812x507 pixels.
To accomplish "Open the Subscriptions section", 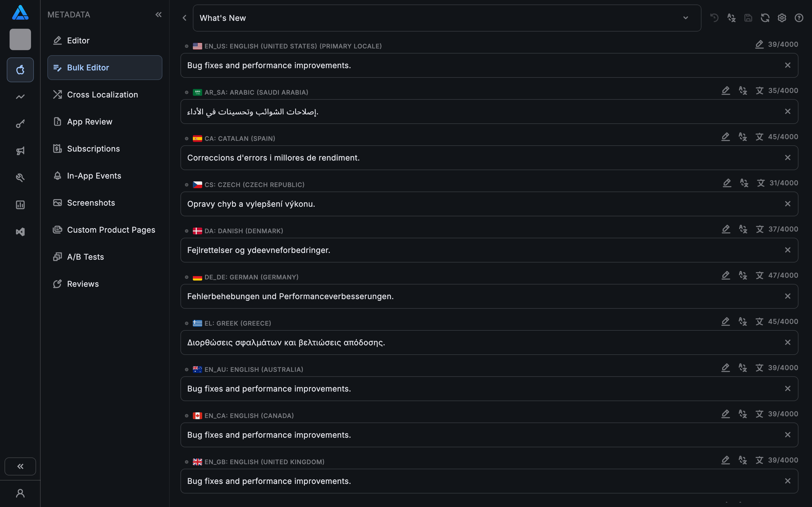I will pos(93,148).
